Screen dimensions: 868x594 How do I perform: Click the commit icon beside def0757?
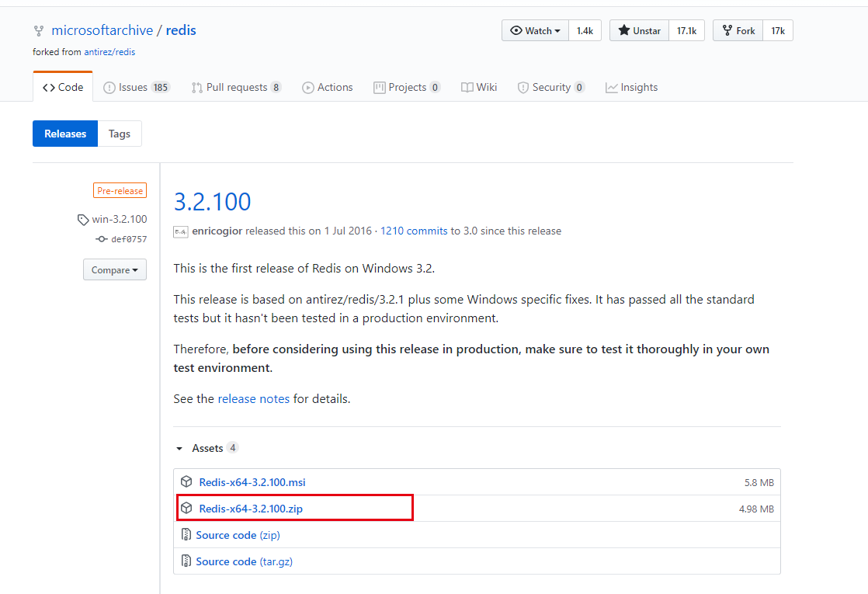tap(101, 239)
